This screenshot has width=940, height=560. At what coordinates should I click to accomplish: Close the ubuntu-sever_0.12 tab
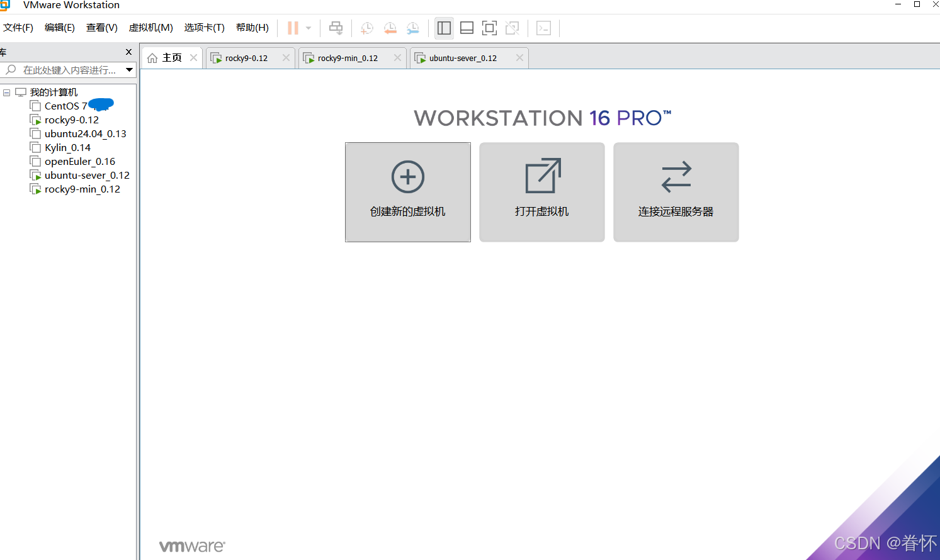(x=519, y=58)
